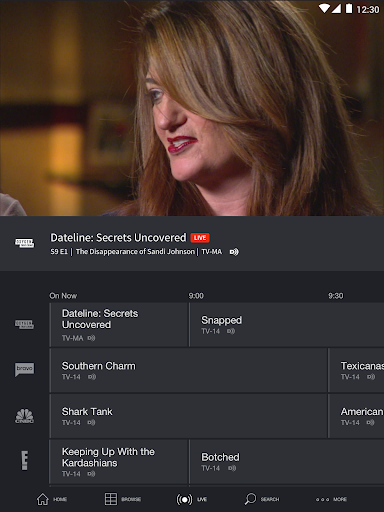This screenshot has height=512, width=384.
Task: Tap audio description icon beside TV-MA
Action: (234, 252)
